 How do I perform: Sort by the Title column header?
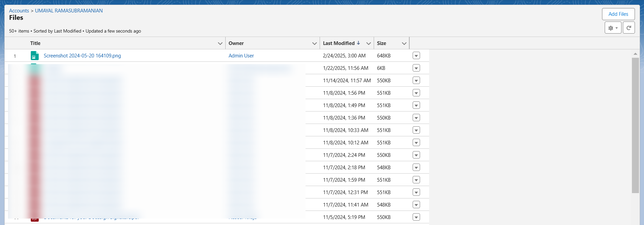[35, 43]
